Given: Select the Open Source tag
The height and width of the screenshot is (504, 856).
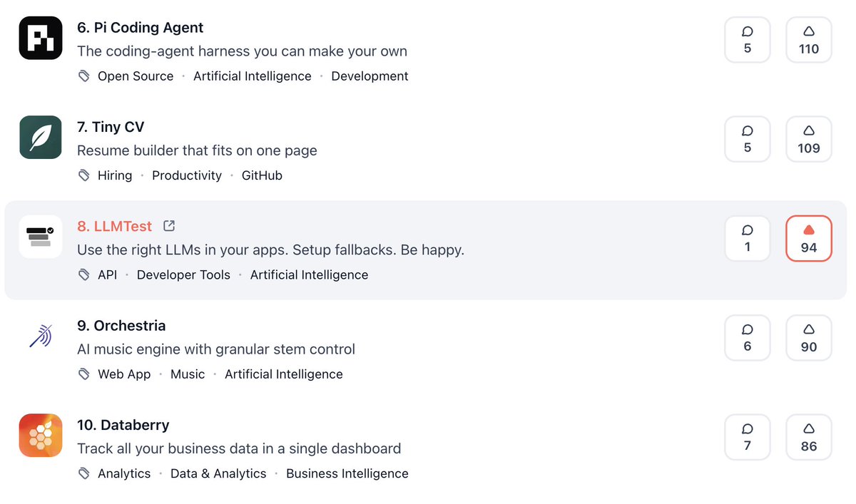Looking at the screenshot, I should 136,76.
